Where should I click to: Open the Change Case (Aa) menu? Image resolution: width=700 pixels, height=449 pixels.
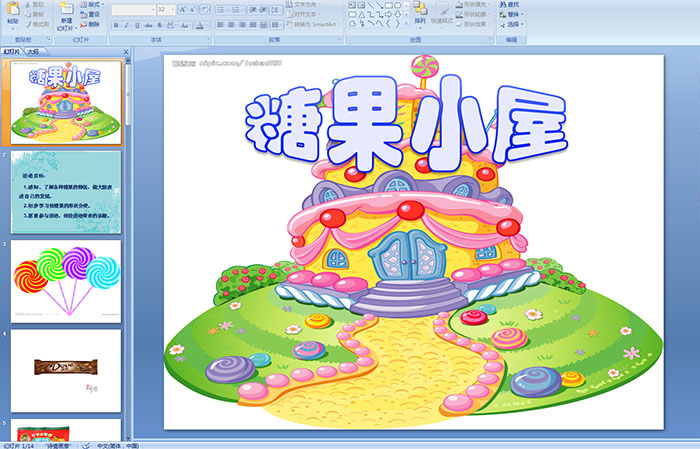coord(185,26)
